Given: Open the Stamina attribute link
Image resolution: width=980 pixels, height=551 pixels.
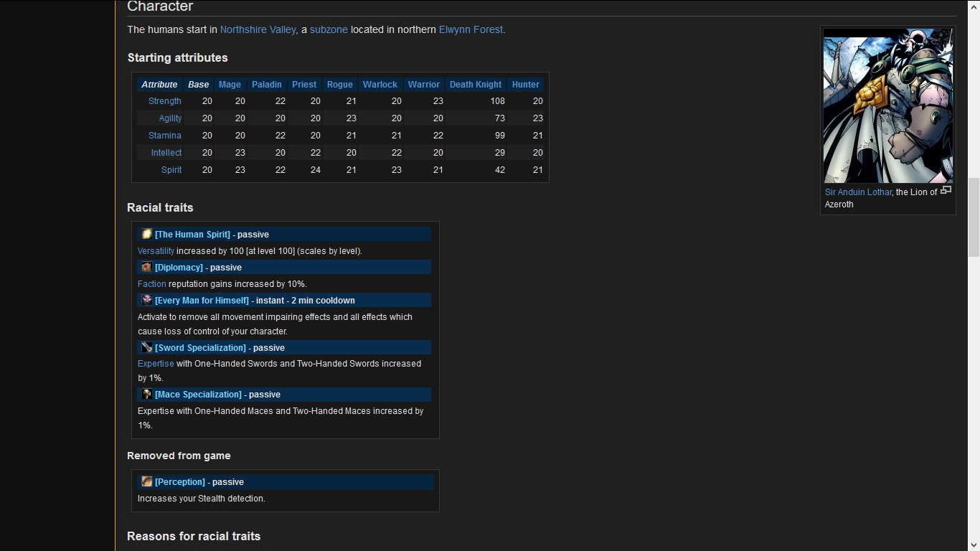Looking at the screenshot, I should pyautogui.click(x=165, y=136).
